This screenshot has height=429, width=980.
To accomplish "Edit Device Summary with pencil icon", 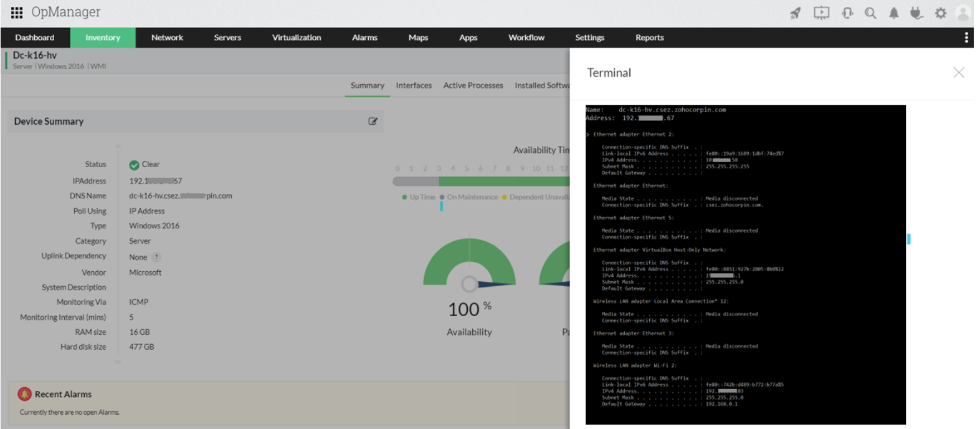I will pyautogui.click(x=373, y=122).
